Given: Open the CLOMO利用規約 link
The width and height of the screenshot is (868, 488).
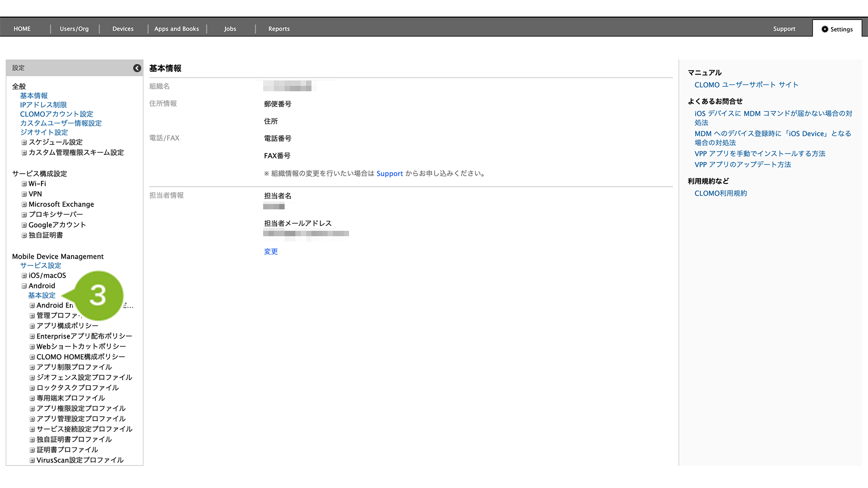Looking at the screenshot, I should pos(720,194).
